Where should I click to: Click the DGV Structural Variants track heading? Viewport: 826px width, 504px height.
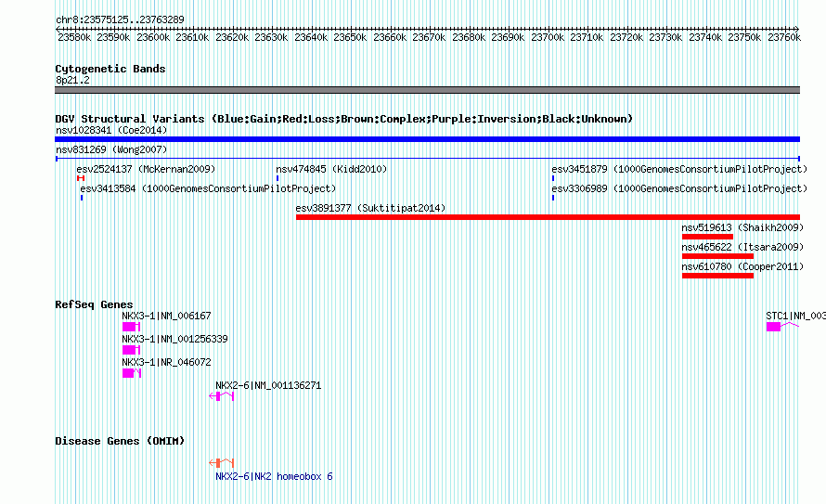coord(344,119)
